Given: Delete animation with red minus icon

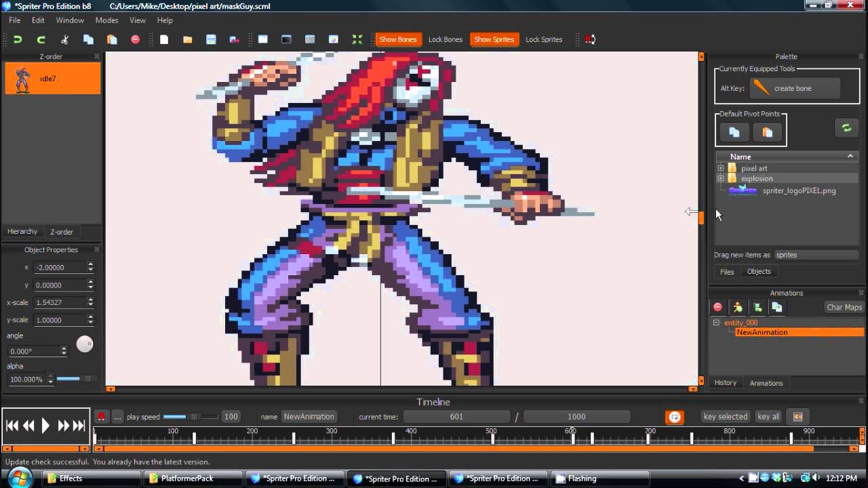Looking at the screenshot, I should [x=717, y=307].
